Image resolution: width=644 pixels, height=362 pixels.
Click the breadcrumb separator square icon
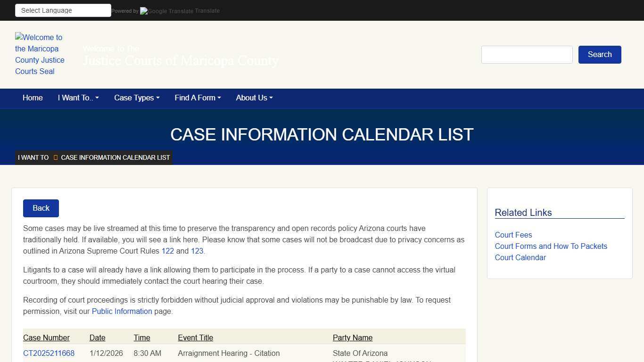55,157
